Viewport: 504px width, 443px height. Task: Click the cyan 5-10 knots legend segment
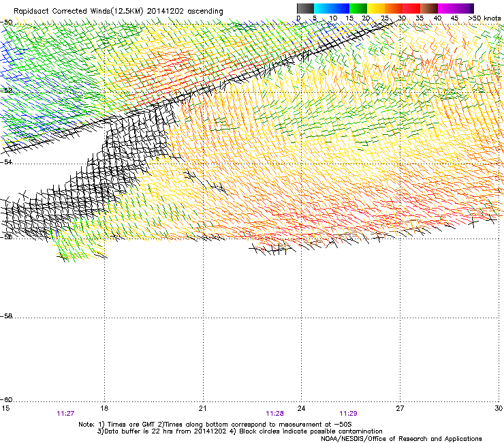(x=323, y=8)
